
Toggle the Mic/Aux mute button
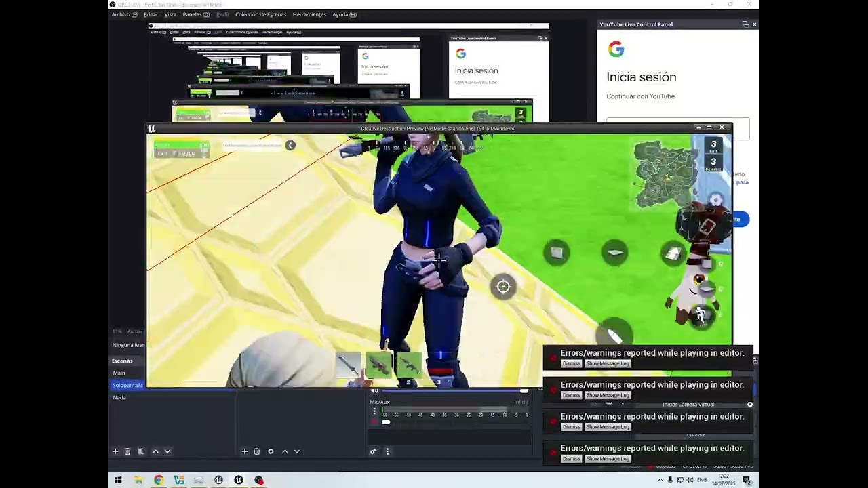(x=374, y=422)
